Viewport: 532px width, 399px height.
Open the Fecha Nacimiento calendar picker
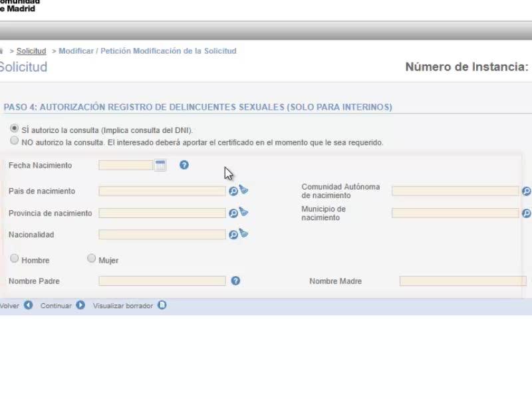(160, 165)
